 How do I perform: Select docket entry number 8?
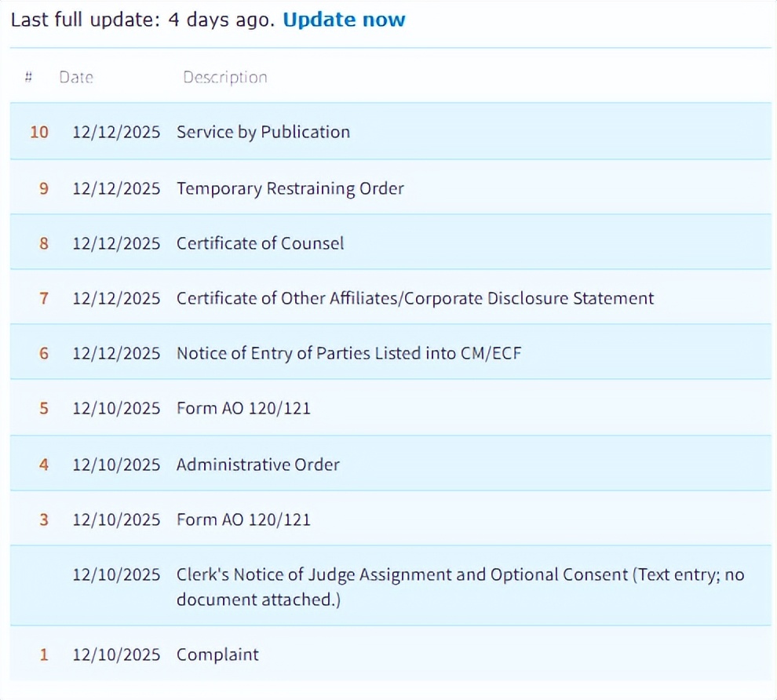point(44,243)
